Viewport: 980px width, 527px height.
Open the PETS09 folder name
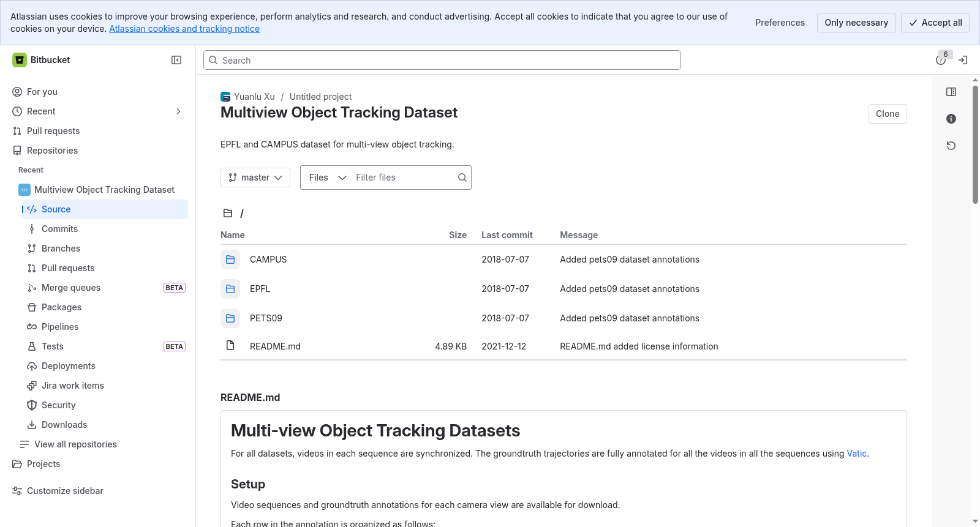266,318
